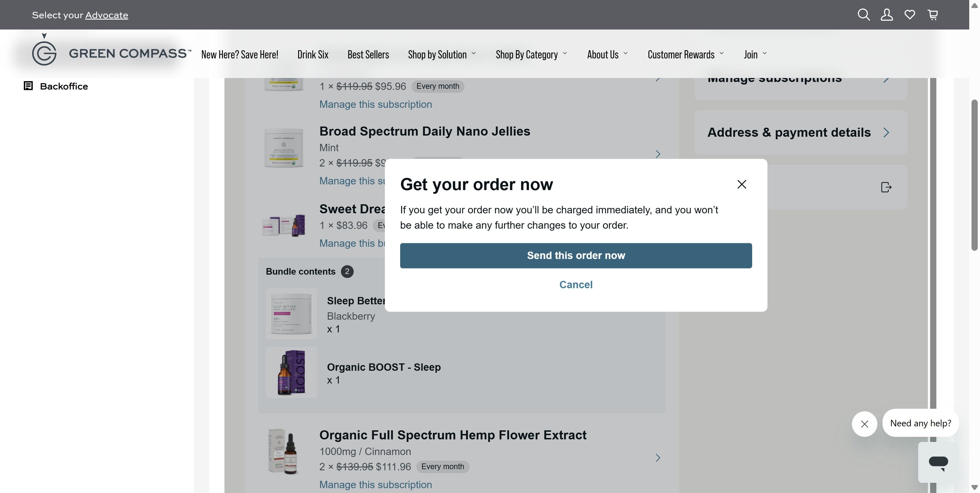This screenshot has height=493, width=980.
Task: Close the Get your order now dialog
Action: click(741, 184)
